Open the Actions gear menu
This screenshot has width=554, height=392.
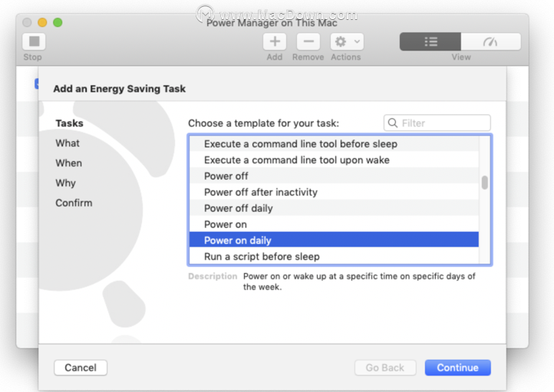tap(347, 41)
